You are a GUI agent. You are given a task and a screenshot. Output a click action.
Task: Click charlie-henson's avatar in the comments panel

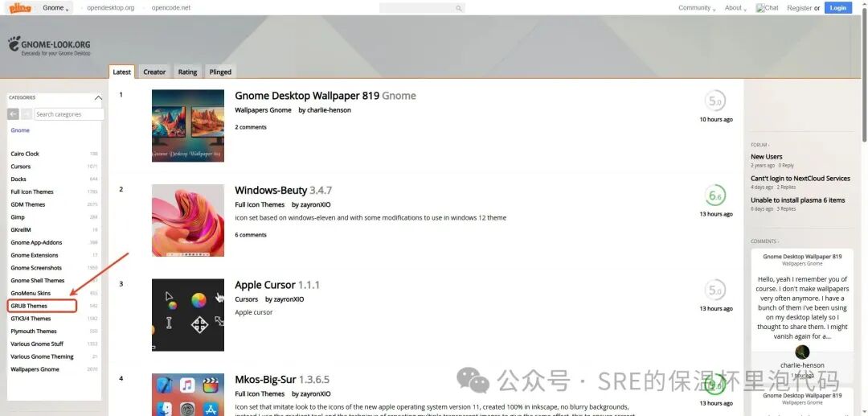tap(802, 352)
